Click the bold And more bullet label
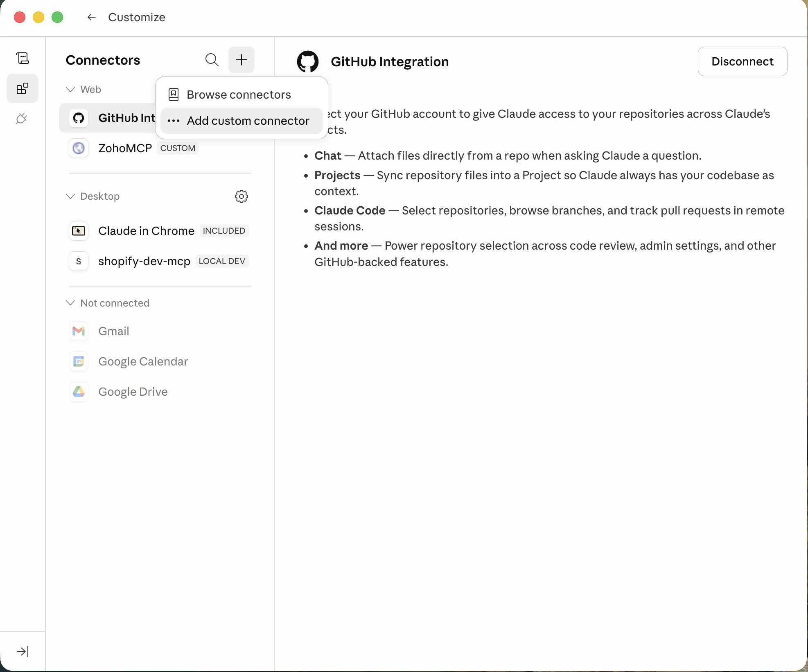Viewport: 808px width, 672px height. pyautogui.click(x=341, y=246)
